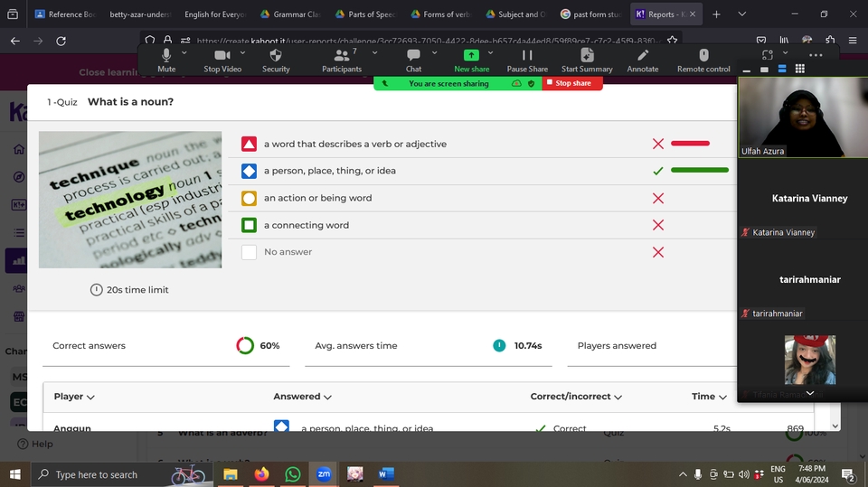Switch to past form Google tab
Screen dimensions: 868x487
590,14
